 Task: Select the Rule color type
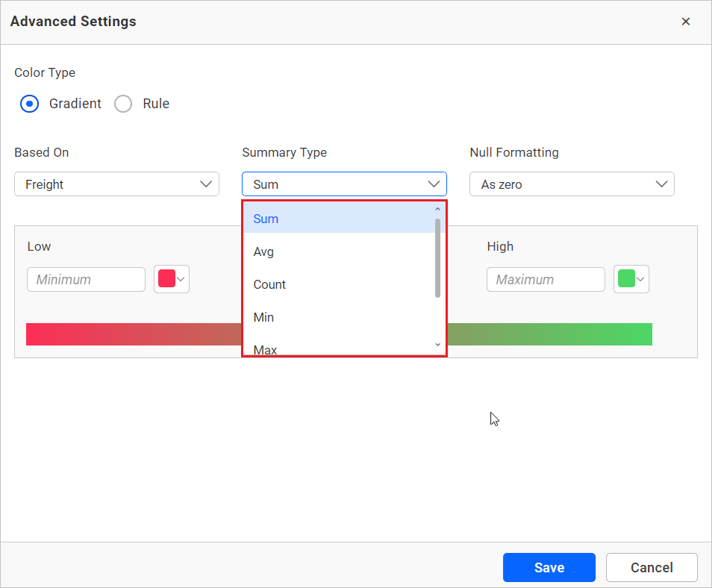tap(123, 103)
